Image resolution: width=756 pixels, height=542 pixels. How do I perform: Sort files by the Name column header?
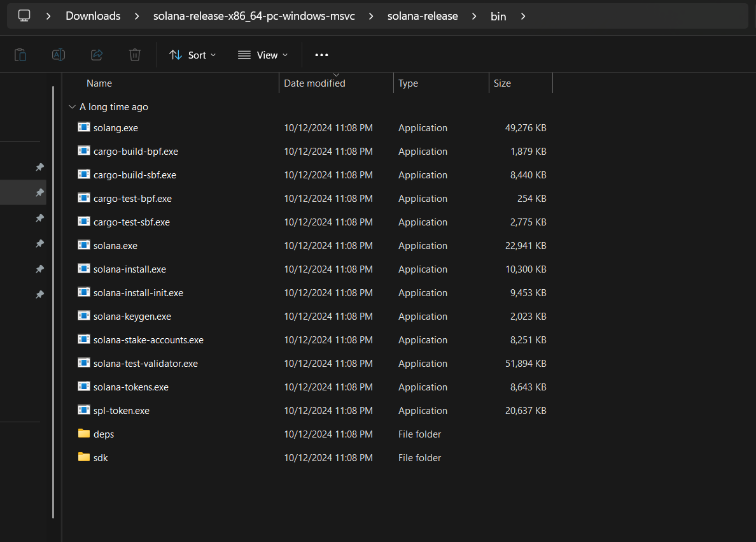[99, 83]
